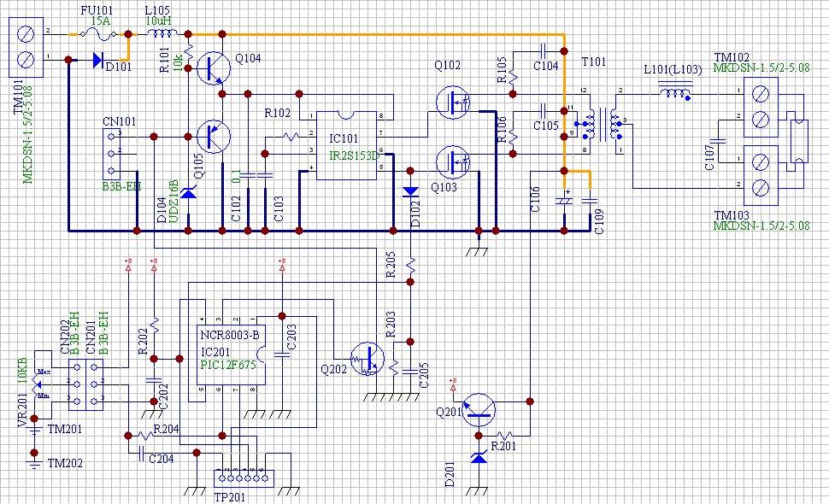Click the 10KB value of VR201
829x504 pixels.
tap(22, 371)
